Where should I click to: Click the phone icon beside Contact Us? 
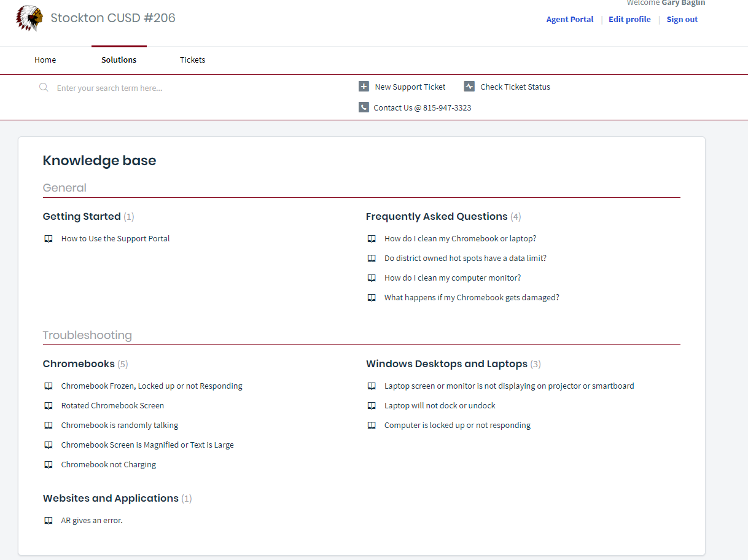[364, 107]
